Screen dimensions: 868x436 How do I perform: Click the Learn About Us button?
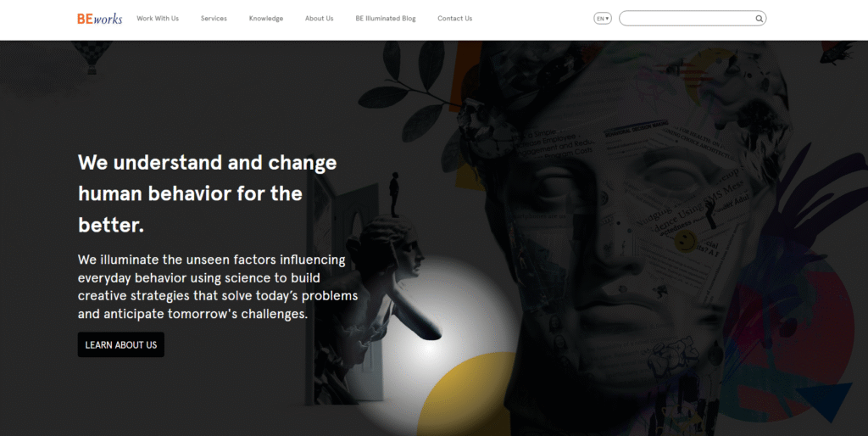coord(120,344)
